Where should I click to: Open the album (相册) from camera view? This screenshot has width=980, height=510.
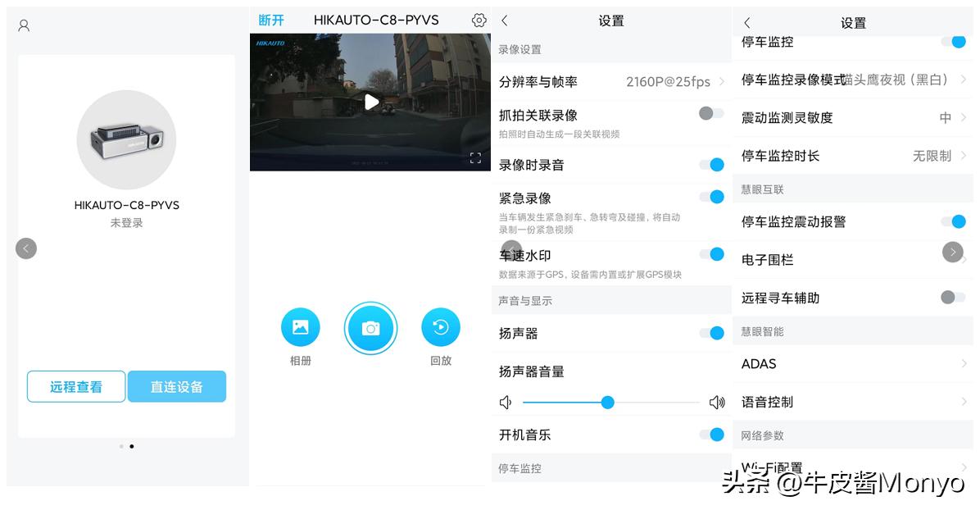pos(301,327)
